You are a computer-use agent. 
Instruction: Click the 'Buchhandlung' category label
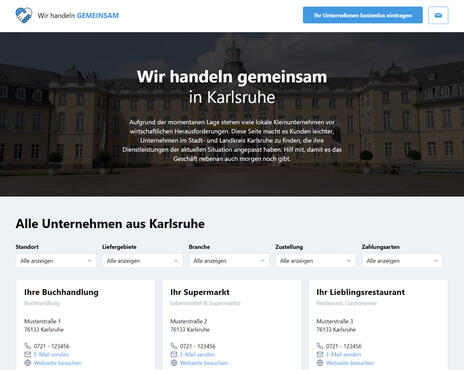click(42, 303)
